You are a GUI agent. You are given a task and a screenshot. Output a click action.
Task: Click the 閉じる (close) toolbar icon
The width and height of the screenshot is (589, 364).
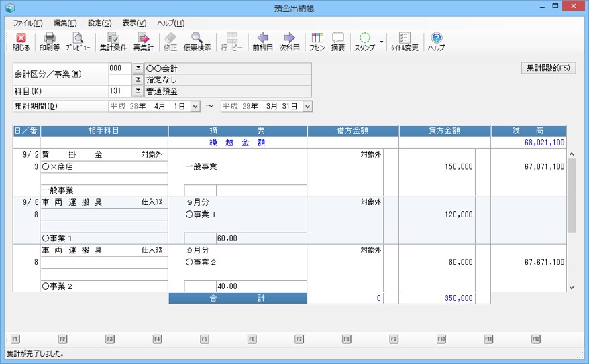click(x=21, y=42)
